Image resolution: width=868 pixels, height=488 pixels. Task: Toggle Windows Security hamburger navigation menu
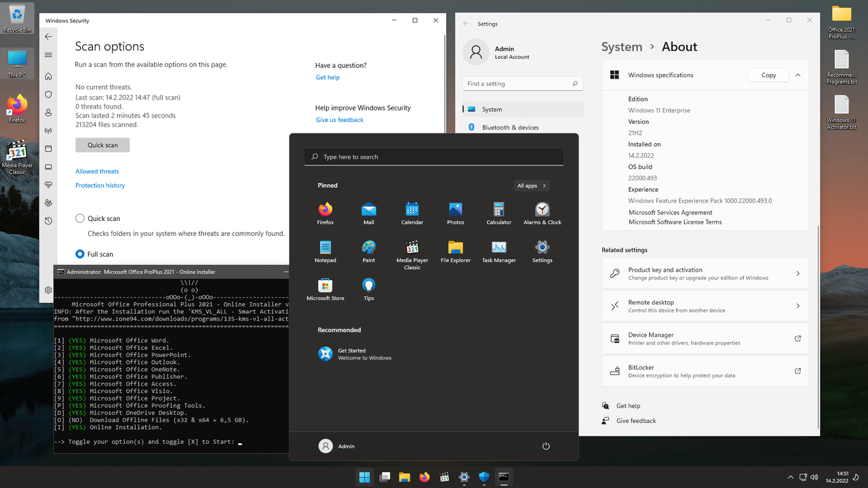48,55
